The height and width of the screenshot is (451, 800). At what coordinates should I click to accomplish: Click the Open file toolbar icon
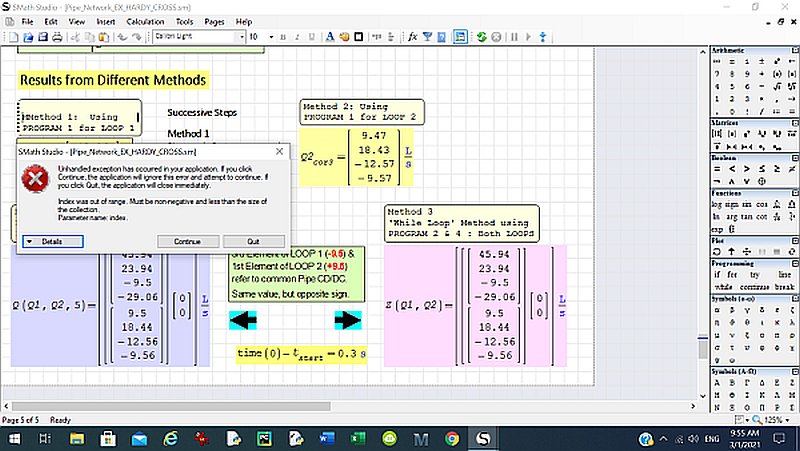point(30,37)
